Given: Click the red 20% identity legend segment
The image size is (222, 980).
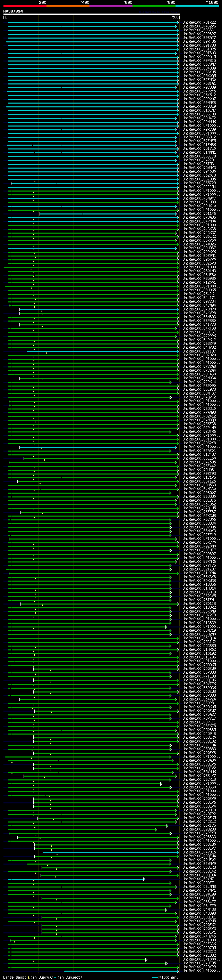Looking at the screenshot, I should (x=25, y=6).
